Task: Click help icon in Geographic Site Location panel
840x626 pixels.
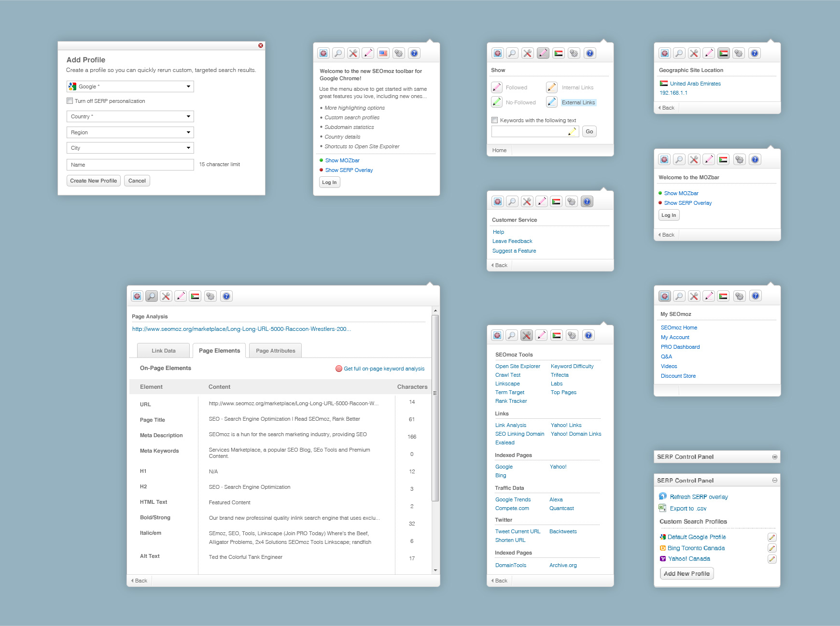Action: [x=755, y=53]
